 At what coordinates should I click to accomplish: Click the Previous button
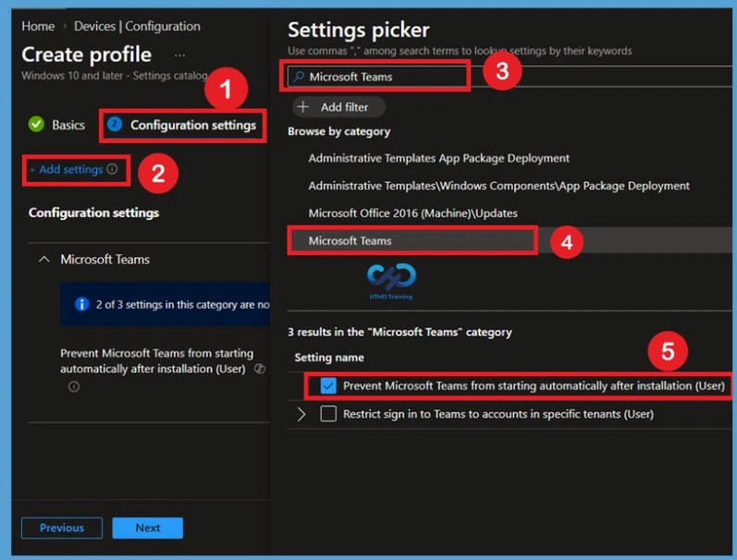tap(62, 528)
